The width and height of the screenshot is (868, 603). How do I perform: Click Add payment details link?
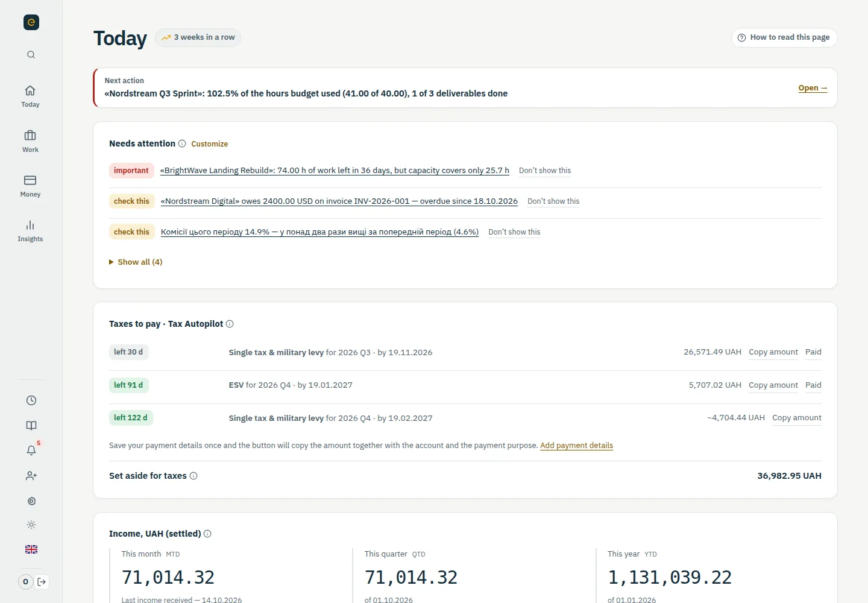[x=576, y=446]
